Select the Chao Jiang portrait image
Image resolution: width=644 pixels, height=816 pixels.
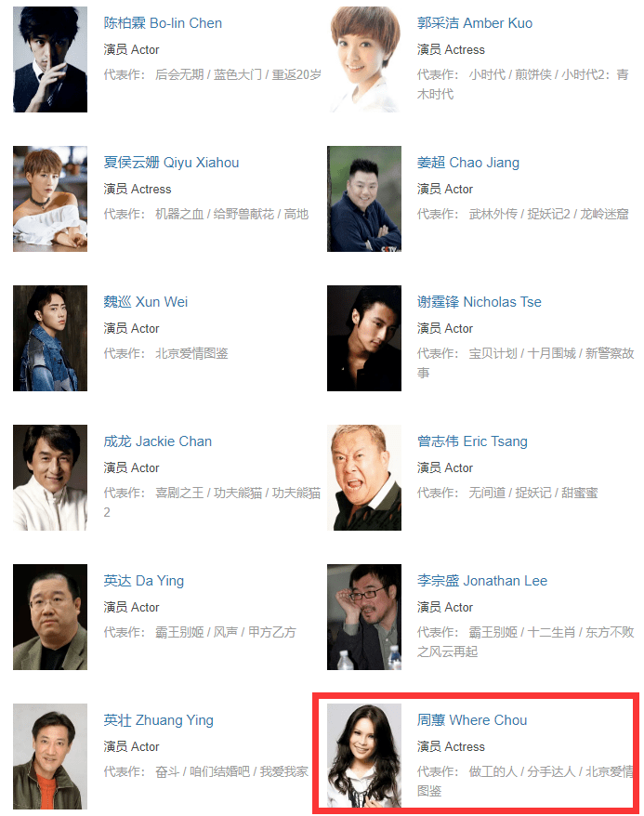coord(364,199)
